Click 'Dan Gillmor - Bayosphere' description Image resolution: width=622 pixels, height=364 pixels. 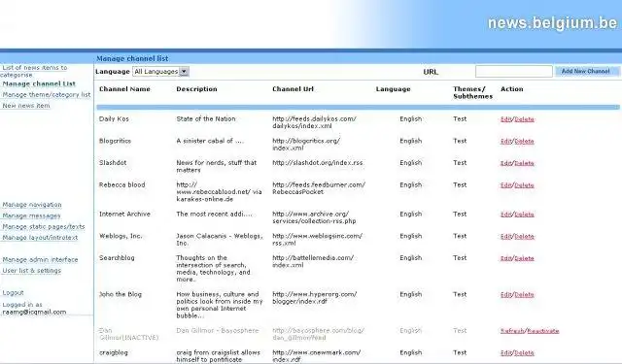pyautogui.click(x=218, y=330)
